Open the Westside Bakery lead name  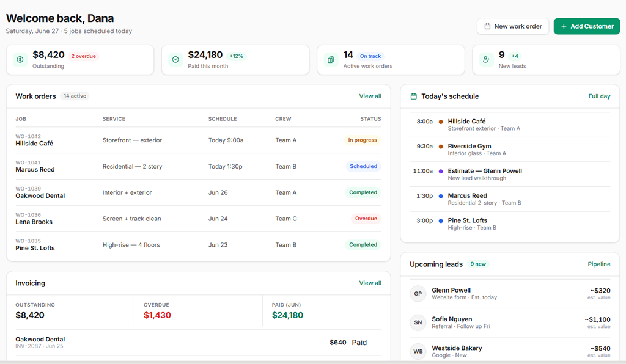click(457, 348)
